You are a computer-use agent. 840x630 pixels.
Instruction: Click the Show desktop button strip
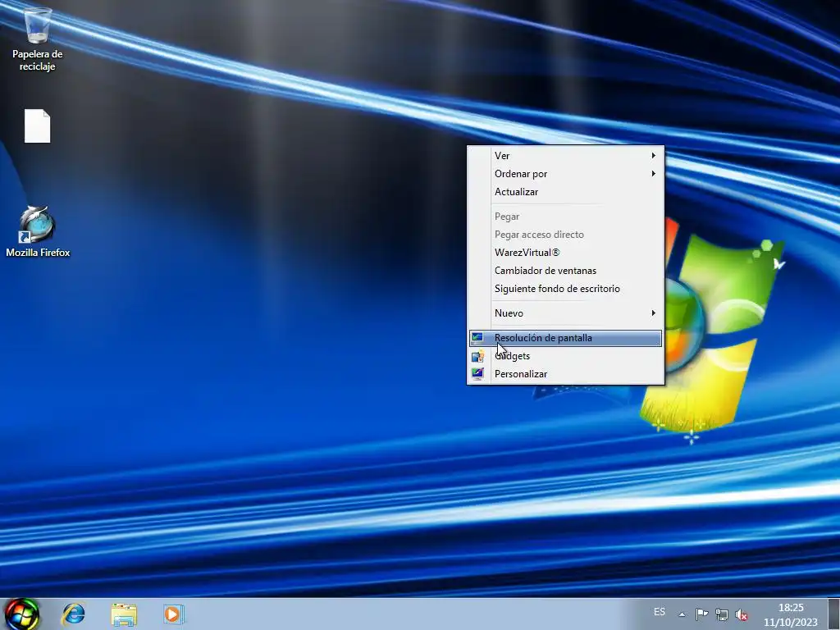tap(834, 614)
